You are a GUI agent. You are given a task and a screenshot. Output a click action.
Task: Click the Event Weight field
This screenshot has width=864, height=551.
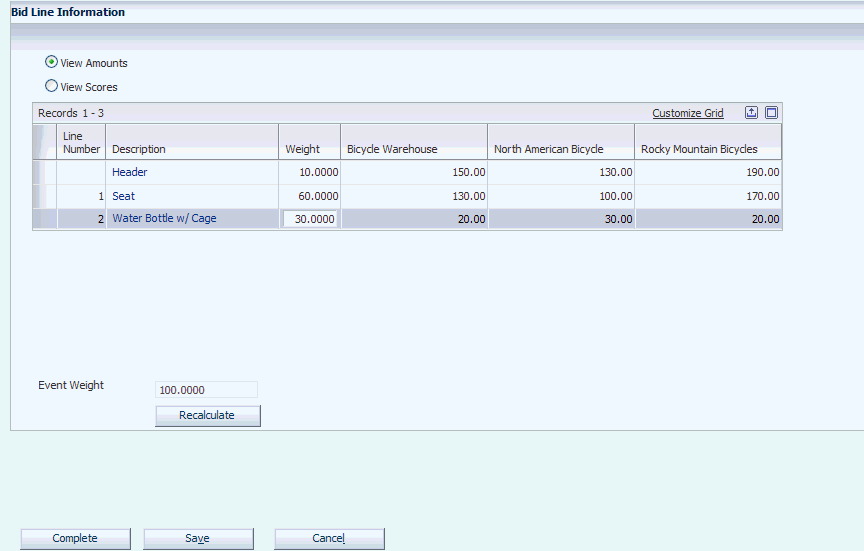(x=206, y=390)
